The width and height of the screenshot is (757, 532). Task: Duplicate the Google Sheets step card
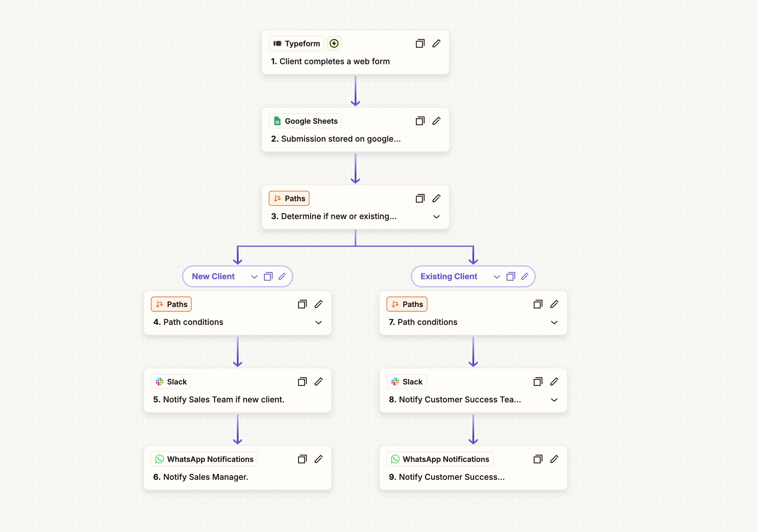[420, 121]
